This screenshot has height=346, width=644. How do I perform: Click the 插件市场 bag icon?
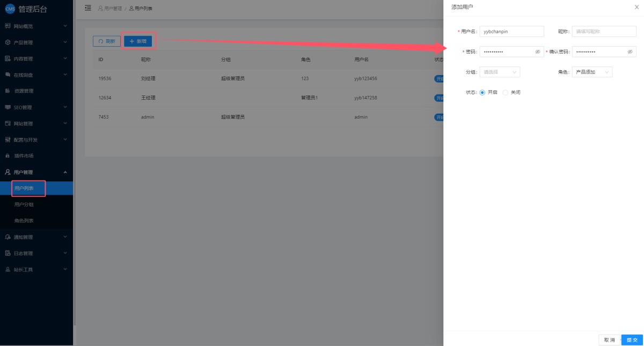[8, 156]
